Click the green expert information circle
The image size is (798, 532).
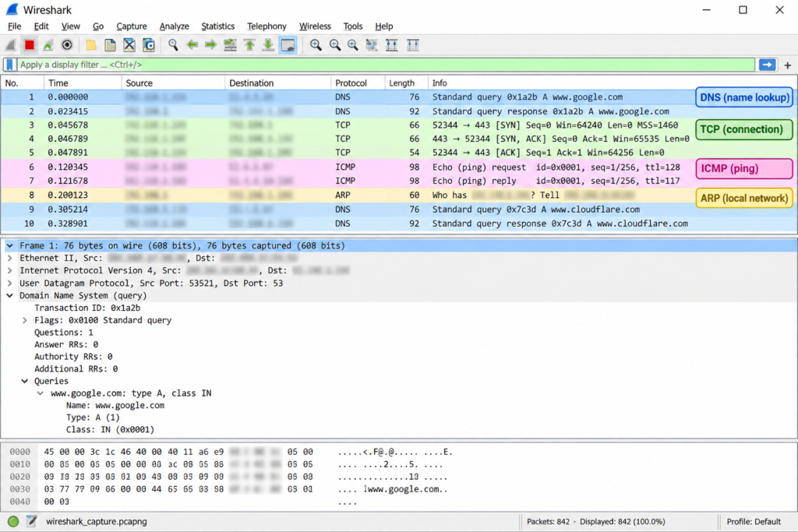click(x=13, y=521)
